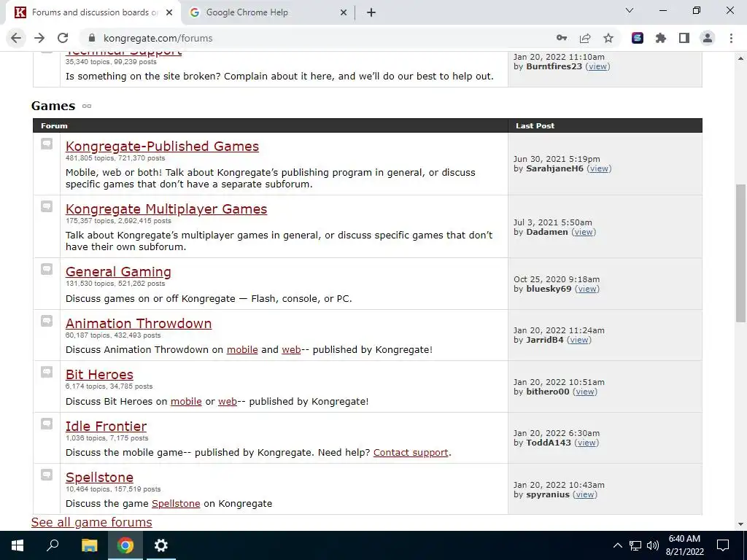This screenshot has height=560, width=747.
Task: Select the Forums and discussion boards tab
Action: point(93,13)
